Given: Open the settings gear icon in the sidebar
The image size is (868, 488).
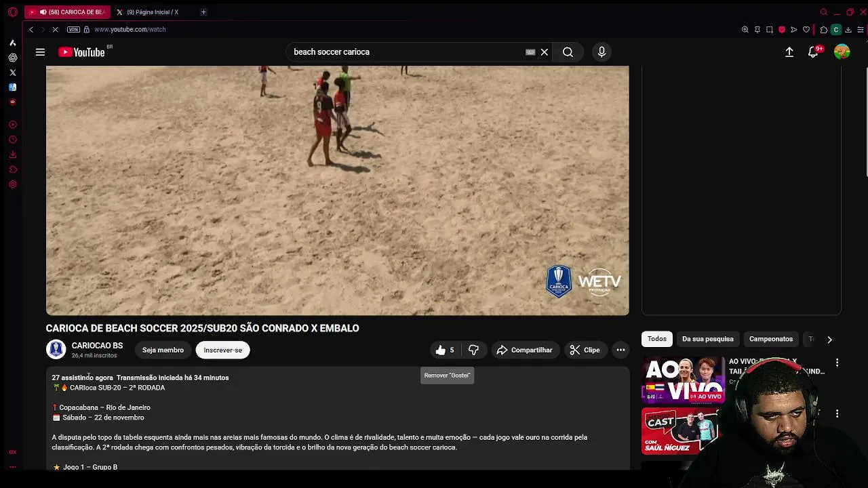Looking at the screenshot, I should 12,184.
